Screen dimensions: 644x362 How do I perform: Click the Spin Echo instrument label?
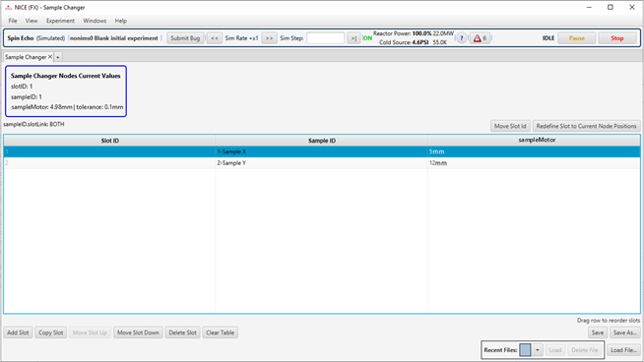[20, 38]
